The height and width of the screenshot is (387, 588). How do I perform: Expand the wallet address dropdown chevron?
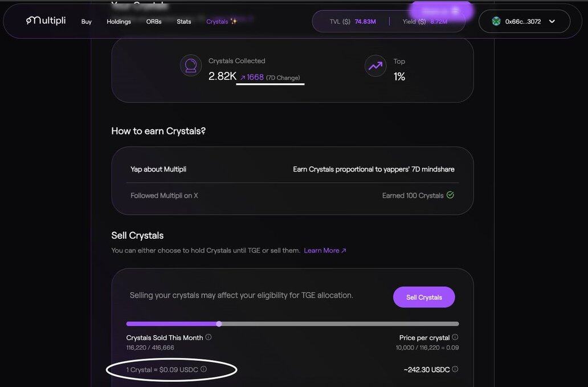tap(552, 21)
